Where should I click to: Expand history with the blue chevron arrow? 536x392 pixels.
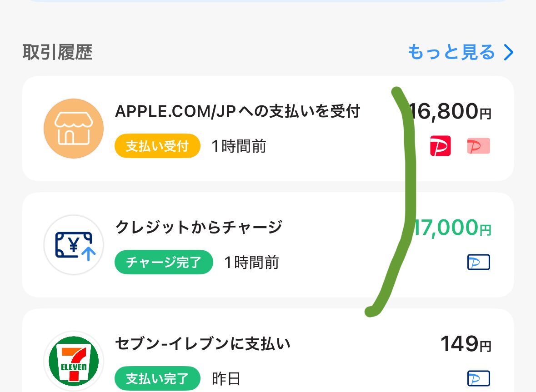pyautogui.click(x=509, y=52)
